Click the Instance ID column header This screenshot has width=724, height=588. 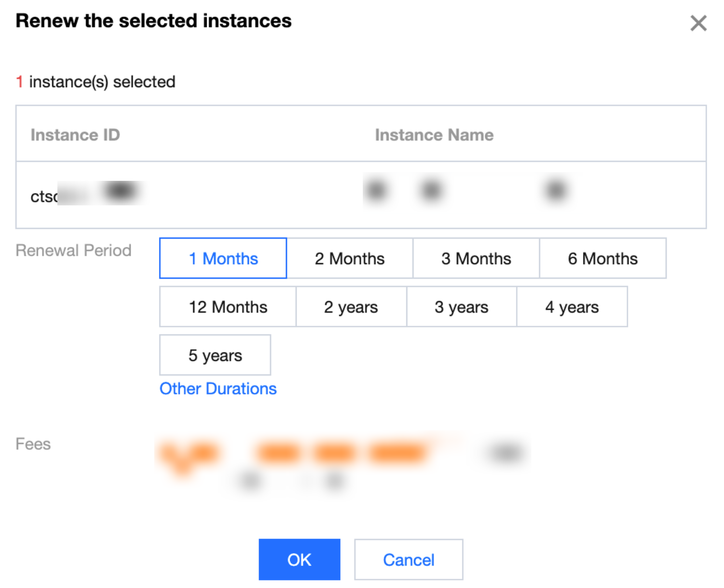point(75,135)
